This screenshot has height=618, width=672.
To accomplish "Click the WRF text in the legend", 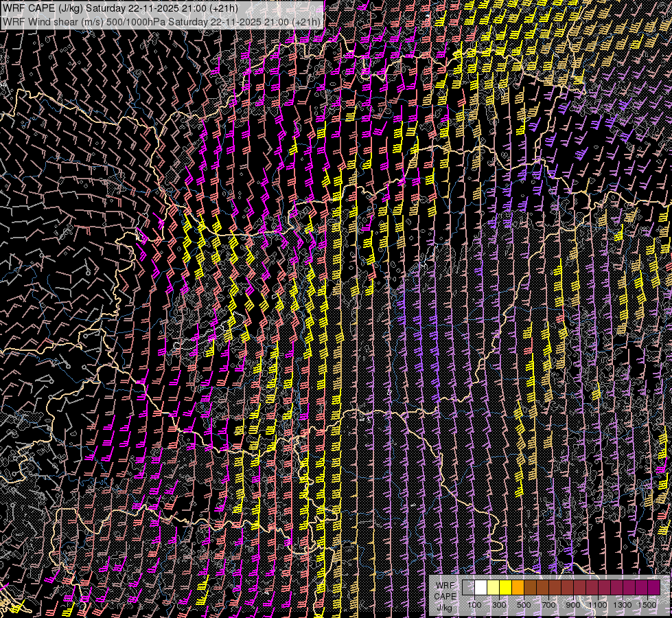I will point(445,584).
